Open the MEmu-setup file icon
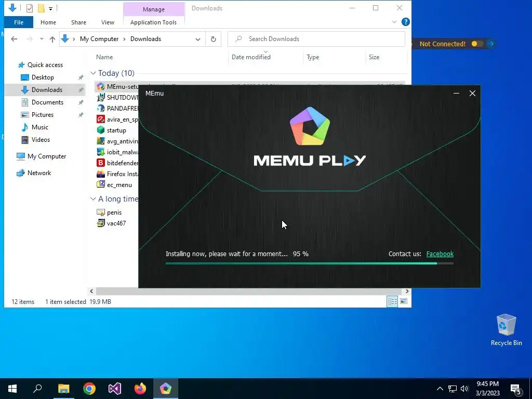532x399 pixels. tap(100, 87)
